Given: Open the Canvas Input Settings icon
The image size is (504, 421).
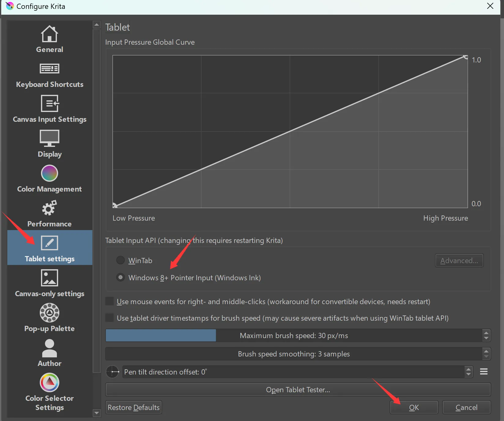Looking at the screenshot, I should pyautogui.click(x=50, y=103).
